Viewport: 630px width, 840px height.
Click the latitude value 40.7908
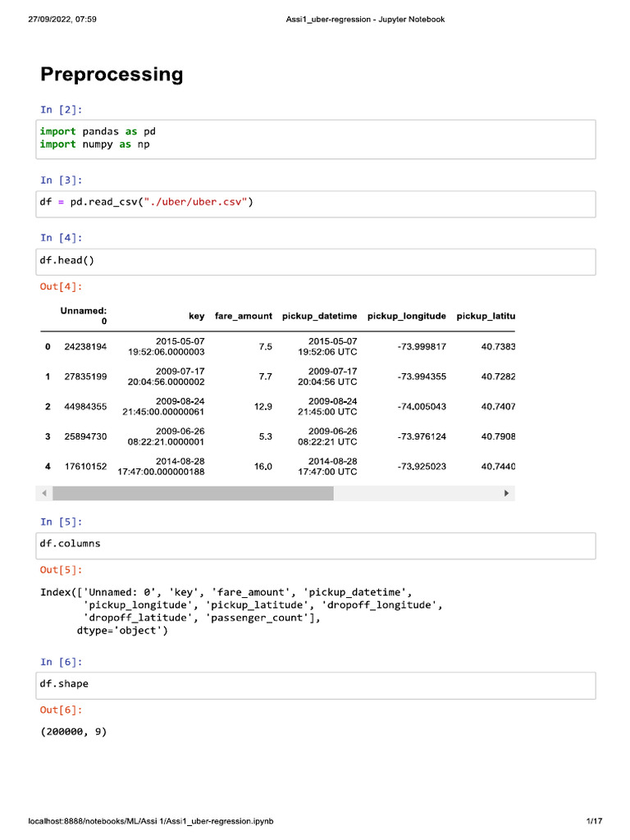pos(498,436)
